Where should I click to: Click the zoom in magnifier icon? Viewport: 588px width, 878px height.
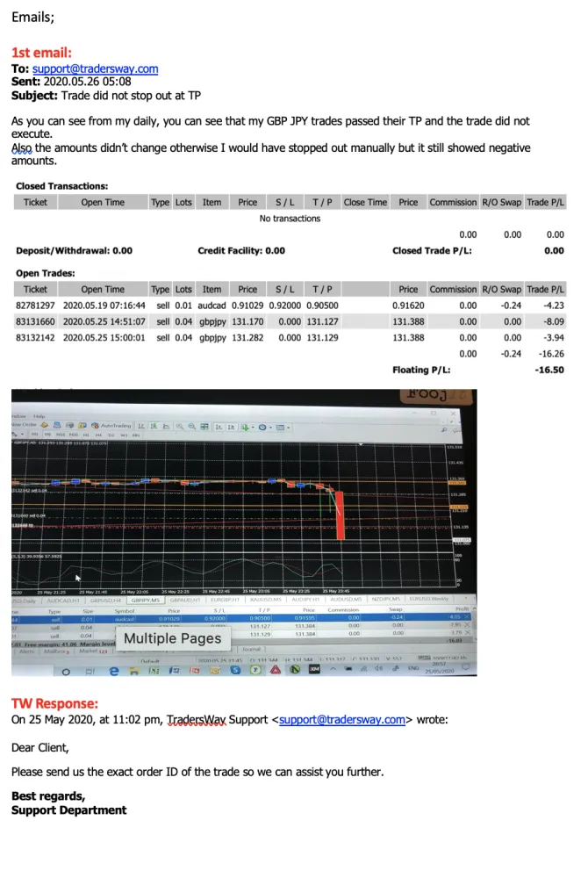click(179, 426)
